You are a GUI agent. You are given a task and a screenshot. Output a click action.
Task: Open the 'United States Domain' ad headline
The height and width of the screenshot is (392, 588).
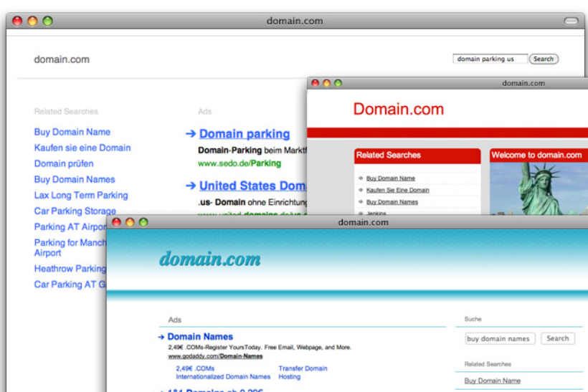(252, 186)
